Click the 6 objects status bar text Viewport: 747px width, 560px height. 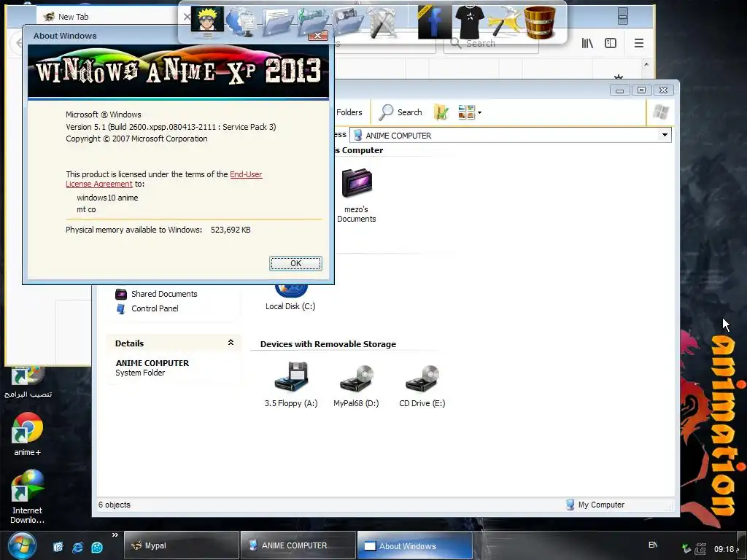click(x=115, y=505)
